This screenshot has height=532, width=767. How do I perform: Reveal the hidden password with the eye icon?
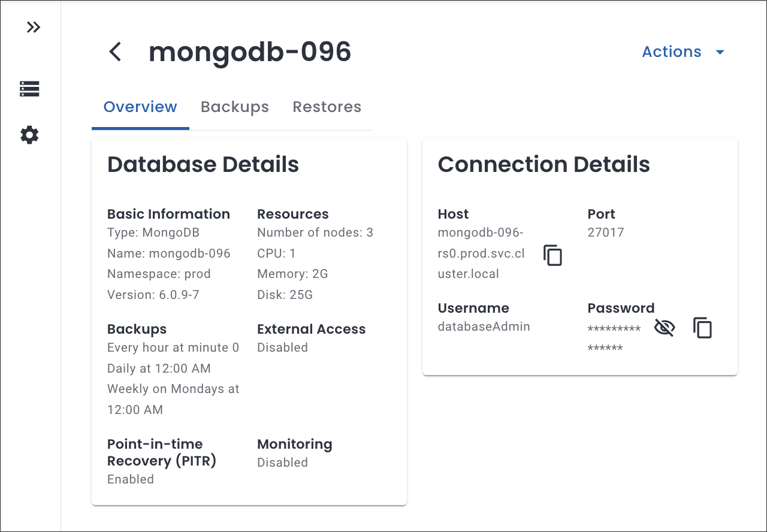pos(664,328)
